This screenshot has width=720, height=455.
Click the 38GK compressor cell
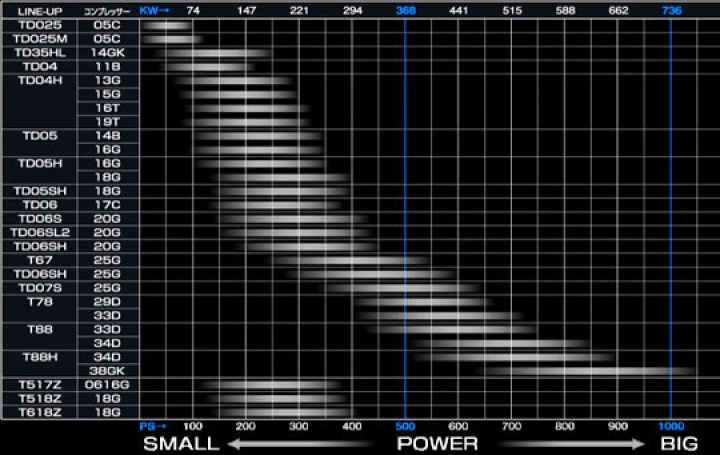click(107, 369)
